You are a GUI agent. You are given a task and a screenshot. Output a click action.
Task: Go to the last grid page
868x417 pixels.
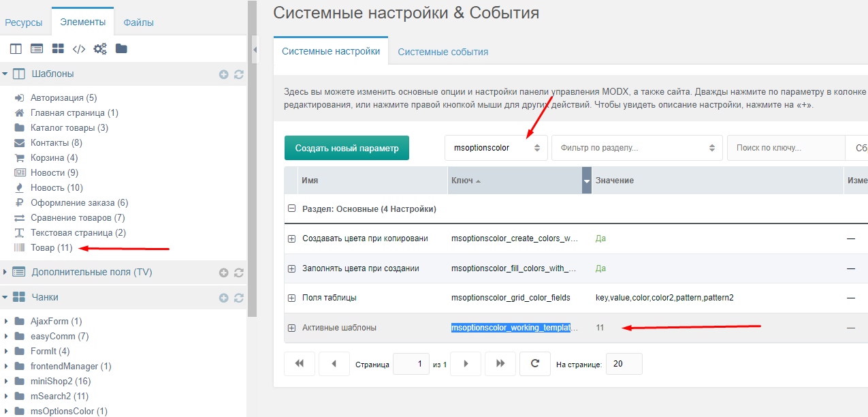pos(500,364)
